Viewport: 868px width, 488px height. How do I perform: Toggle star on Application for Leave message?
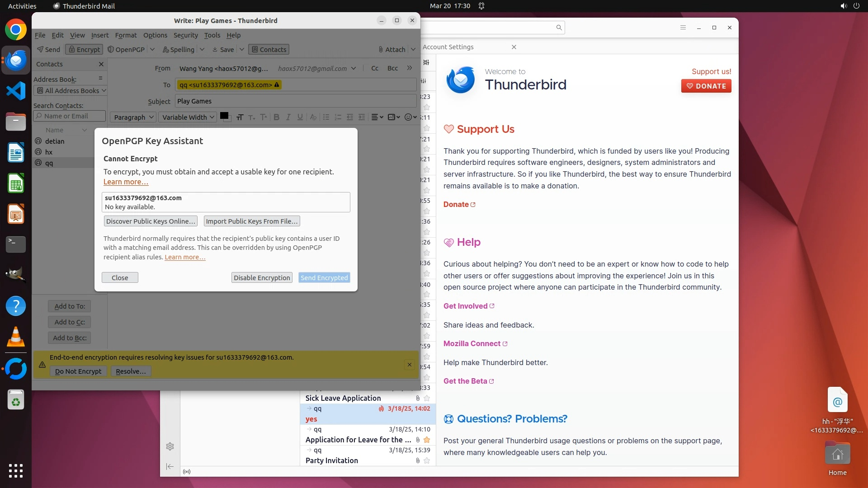[x=427, y=440]
